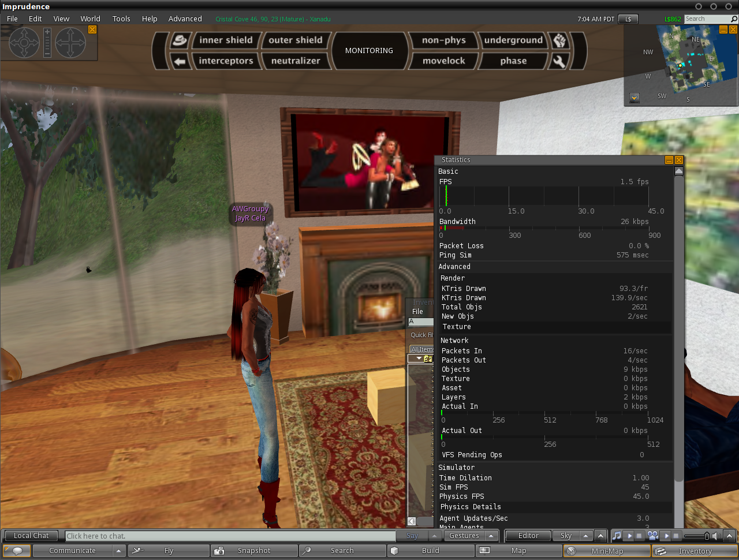Collapse the Basic statistics section
The height and width of the screenshot is (560, 739).
pos(448,171)
